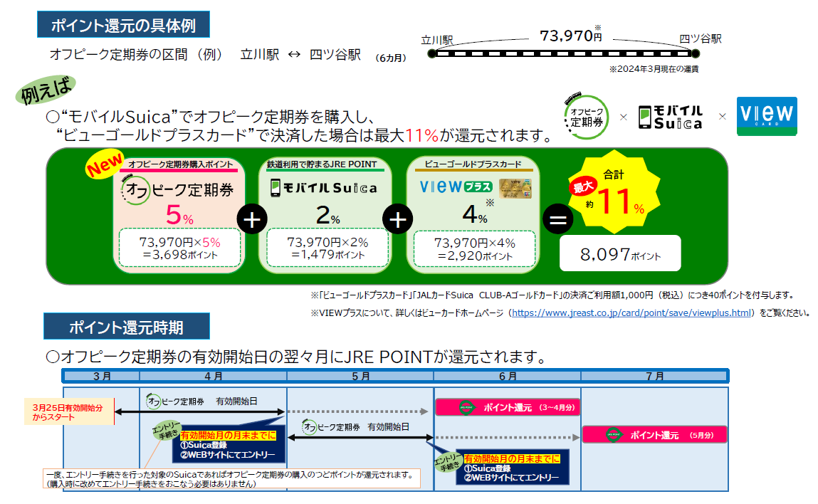The image size is (818, 504).
Task: Click the 6月 timeline column header
Action: pyautogui.click(x=508, y=376)
